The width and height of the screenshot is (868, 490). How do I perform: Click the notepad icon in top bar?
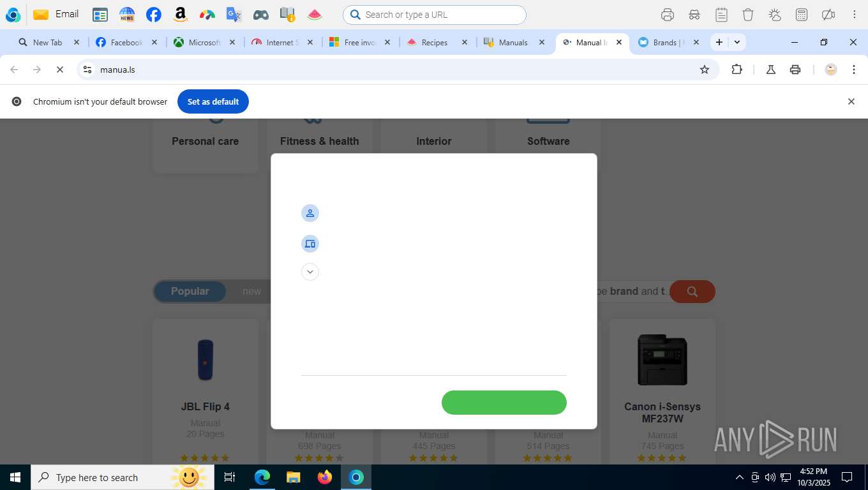(721, 15)
